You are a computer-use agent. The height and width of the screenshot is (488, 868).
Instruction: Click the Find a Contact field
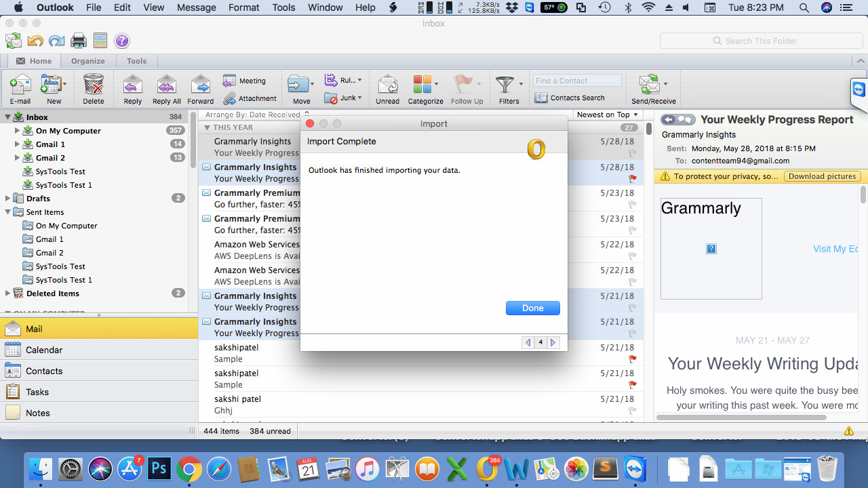coord(577,81)
